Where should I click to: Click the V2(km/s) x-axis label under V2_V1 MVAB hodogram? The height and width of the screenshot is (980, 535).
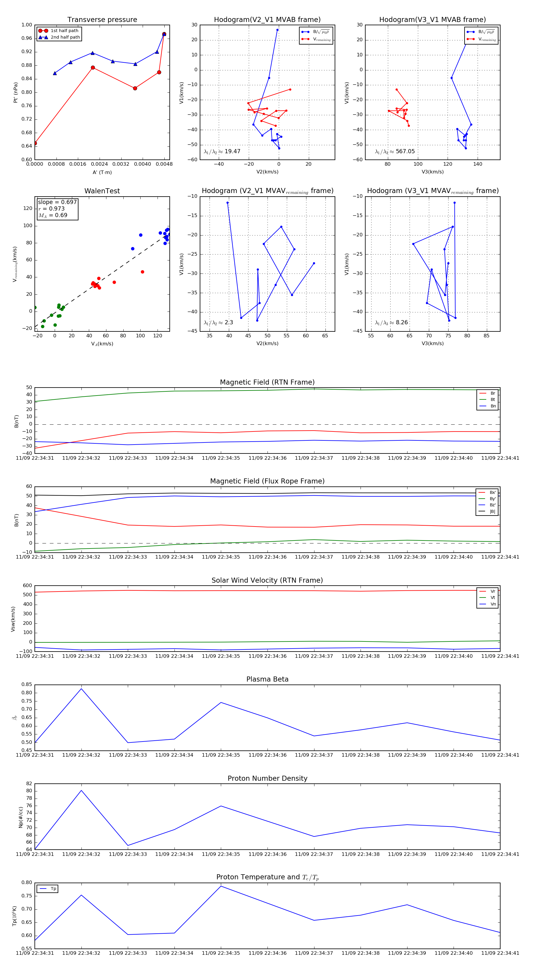267,172
